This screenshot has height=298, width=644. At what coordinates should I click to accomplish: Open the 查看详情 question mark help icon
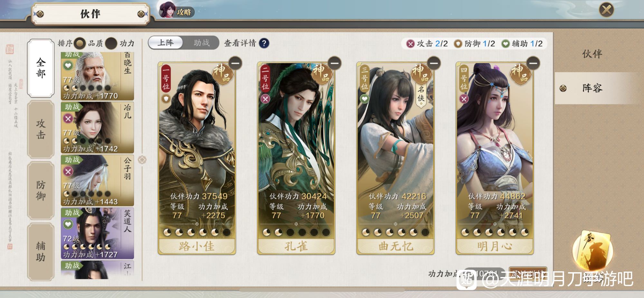click(264, 43)
